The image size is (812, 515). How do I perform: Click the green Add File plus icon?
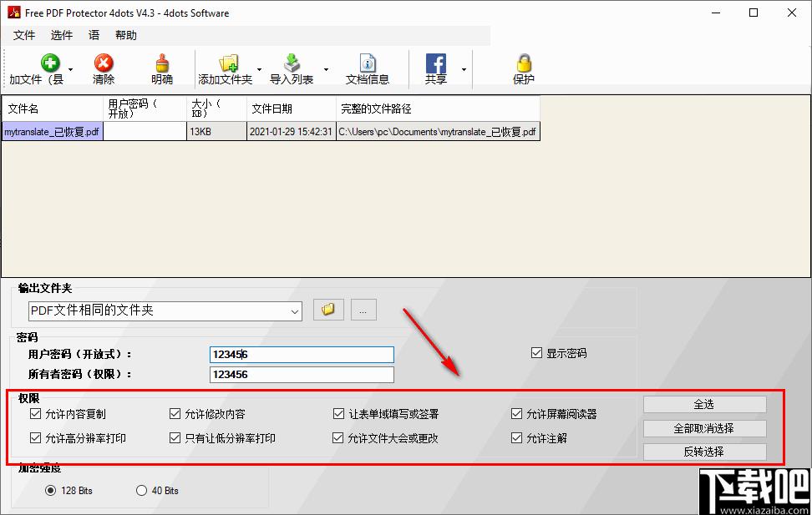[x=50, y=63]
